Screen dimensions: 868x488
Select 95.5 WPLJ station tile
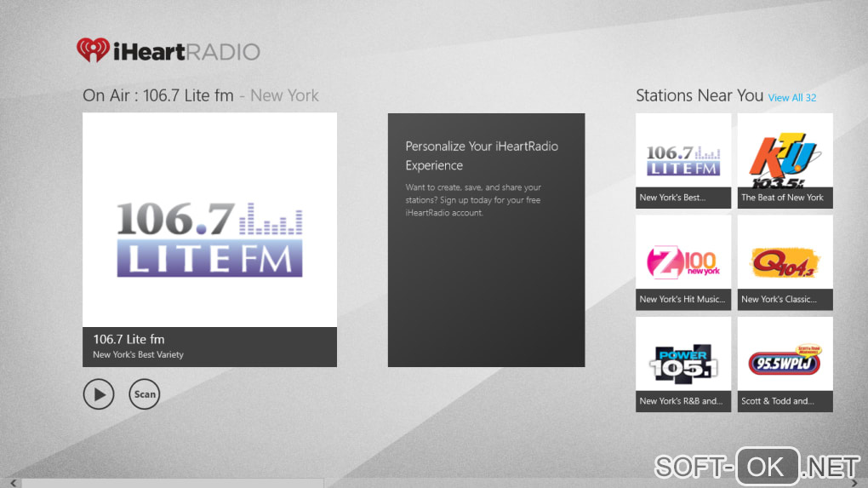pos(785,365)
